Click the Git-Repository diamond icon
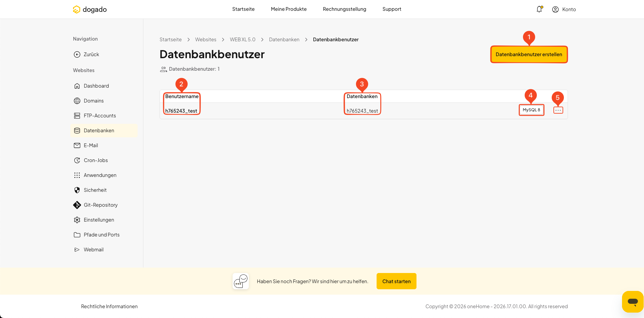Screen dimensions: 644x318 click(77, 205)
